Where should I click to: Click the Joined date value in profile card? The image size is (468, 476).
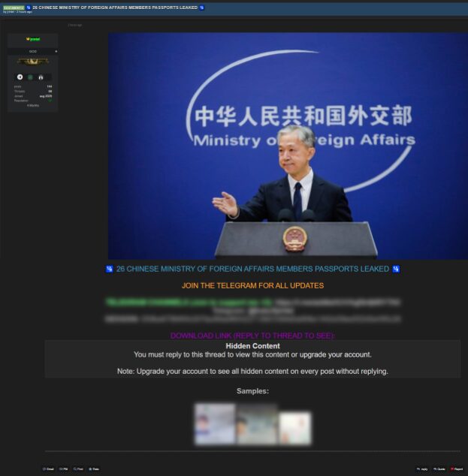[46, 96]
